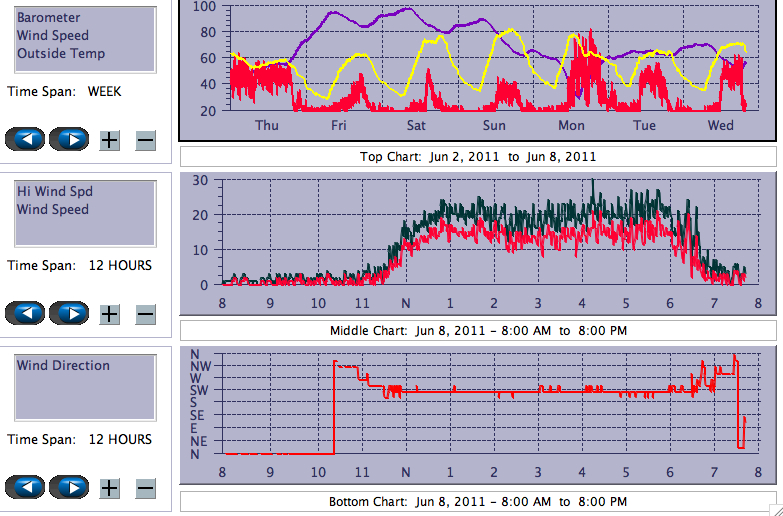Click the bottom chart back arrow
Image resolution: width=783 pixels, height=516 pixels.
(x=25, y=487)
